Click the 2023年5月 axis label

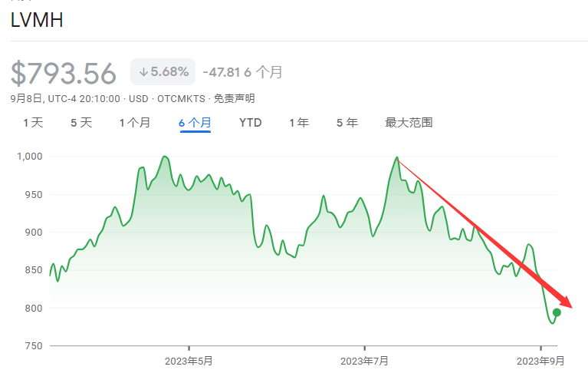[x=189, y=361]
